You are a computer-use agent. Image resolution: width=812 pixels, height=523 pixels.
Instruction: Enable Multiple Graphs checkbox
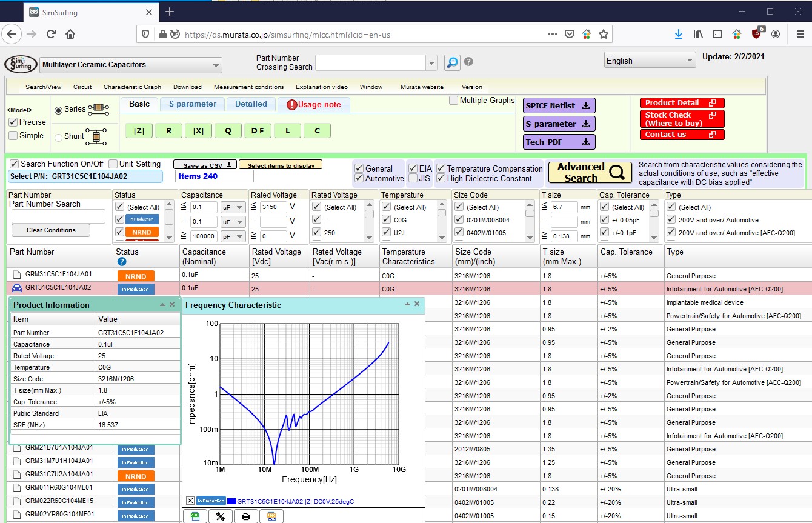(453, 100)
